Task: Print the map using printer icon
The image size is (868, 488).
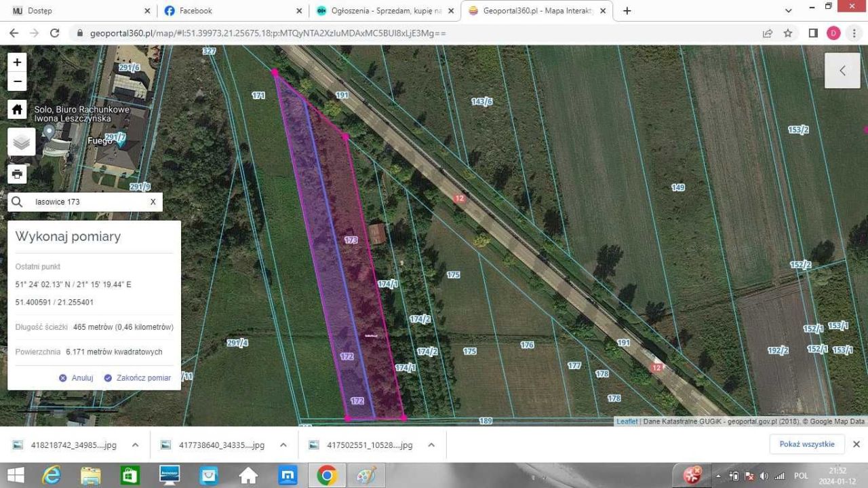Action: 17,174
